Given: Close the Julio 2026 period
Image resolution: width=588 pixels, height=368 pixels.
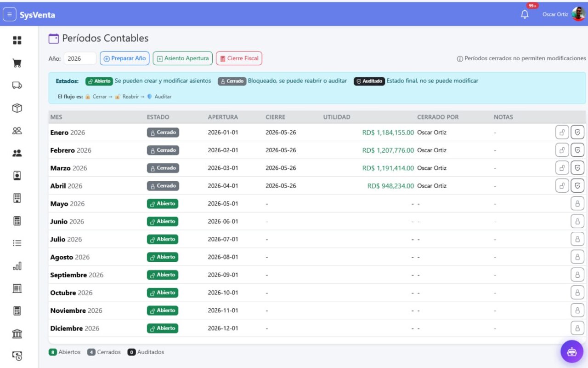Looking at the screenshot, I should point(577,239).
